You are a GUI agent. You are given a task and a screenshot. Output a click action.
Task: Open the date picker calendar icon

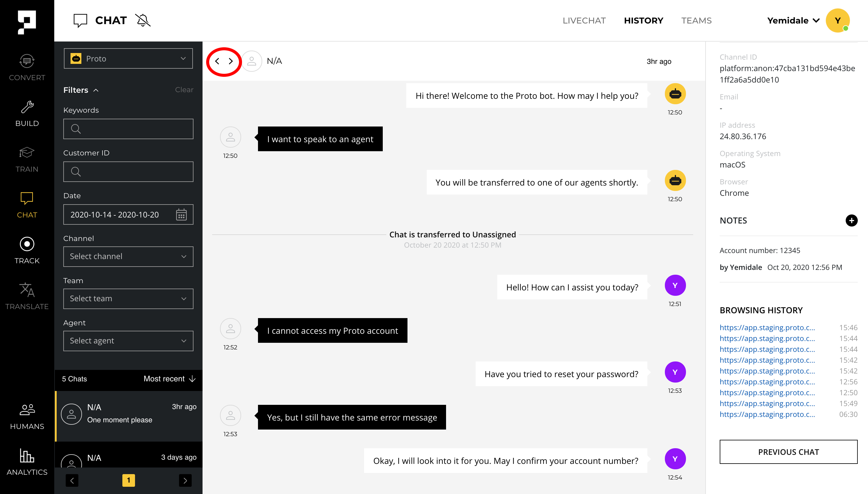click(181, 215)
